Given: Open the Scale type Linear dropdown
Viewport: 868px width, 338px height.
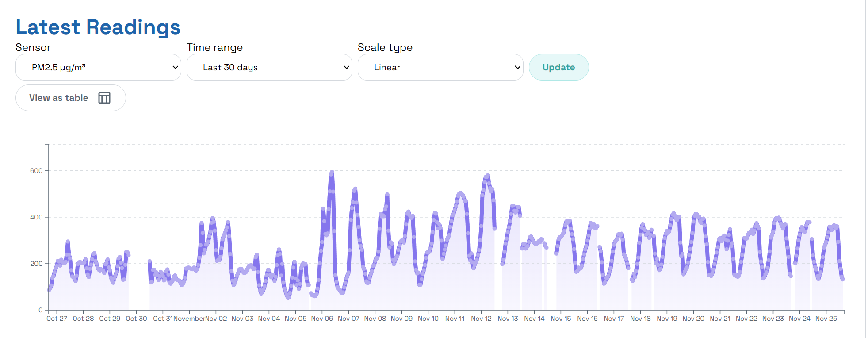Looking at the screenshot, I should pyautogui.click(x=440, y=67).
